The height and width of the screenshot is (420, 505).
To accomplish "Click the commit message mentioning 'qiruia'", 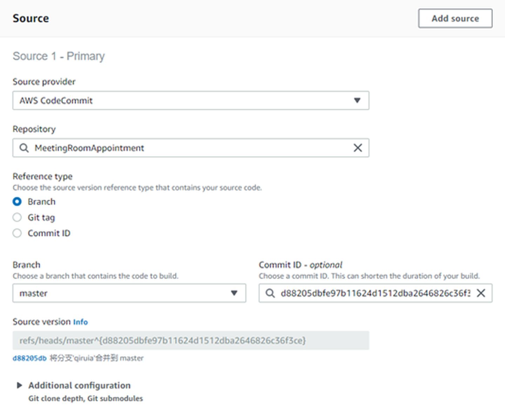I will 96,358.
